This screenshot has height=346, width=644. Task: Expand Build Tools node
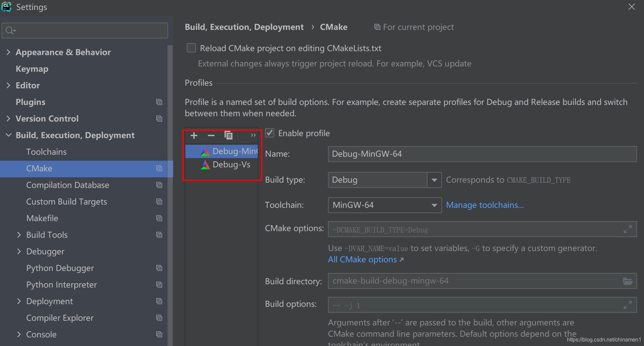pos(19,235)
